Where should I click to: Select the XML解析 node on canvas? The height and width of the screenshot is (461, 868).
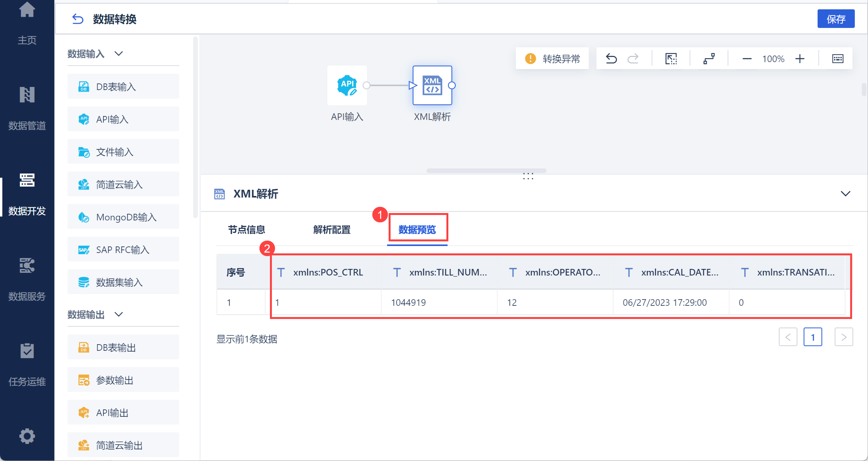(432, 85)
